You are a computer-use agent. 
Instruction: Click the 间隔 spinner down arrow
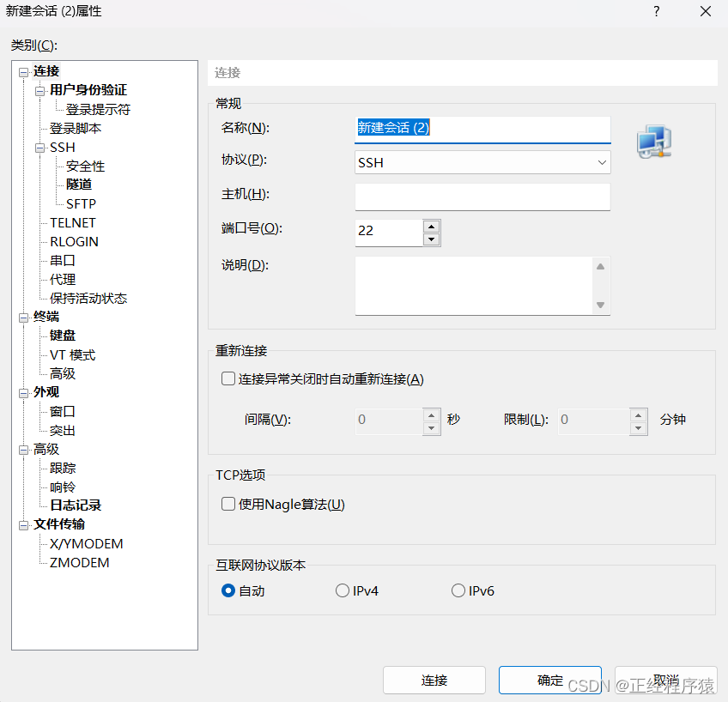pyautogui.click(x=431, y=427)
